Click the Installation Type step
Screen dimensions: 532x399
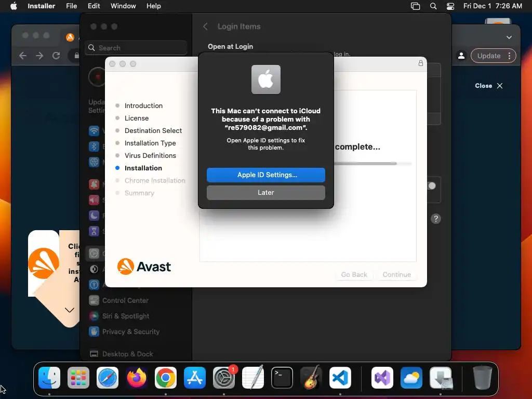[150, 143]
